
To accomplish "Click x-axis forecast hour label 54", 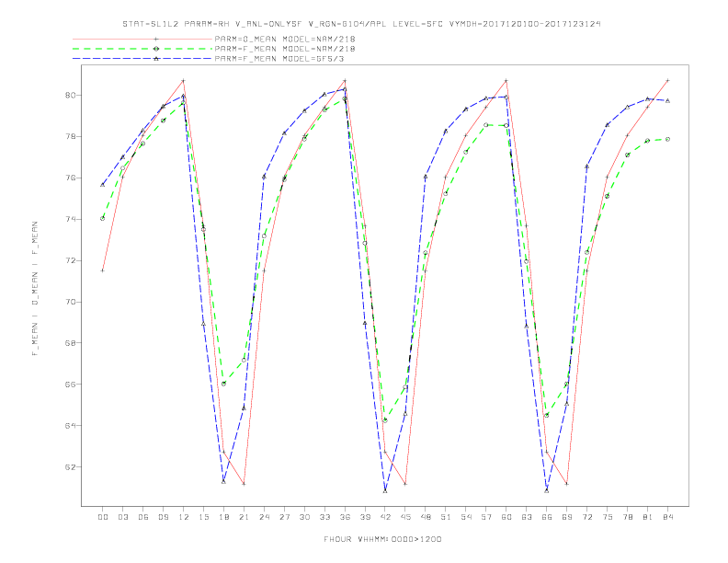I will coord(466,517).
